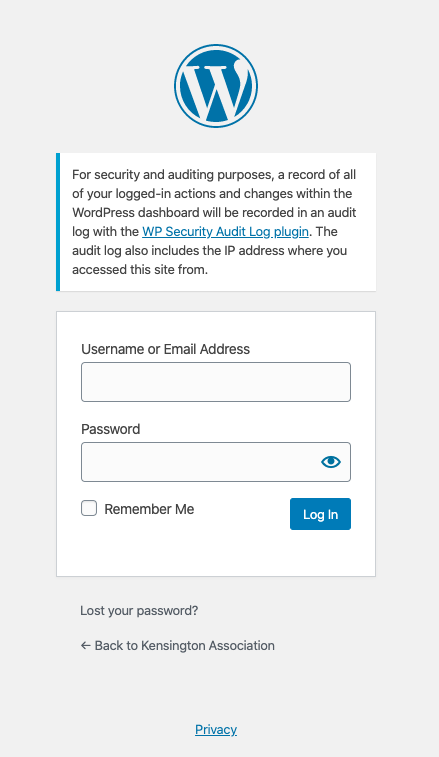This screenshot has width=439, height=757.
Task: Click the Username or Email Address label
Action: pyautogui.click(x=166, y=349)
